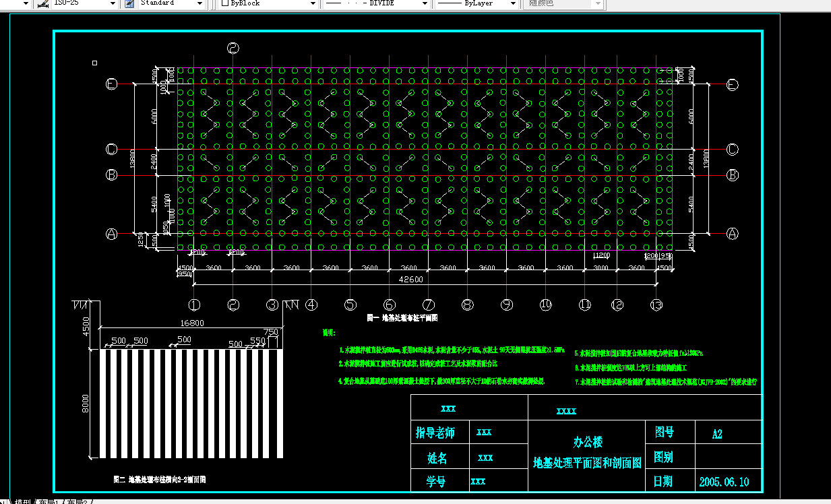Select grid axis bubble 5

point(350,305)
